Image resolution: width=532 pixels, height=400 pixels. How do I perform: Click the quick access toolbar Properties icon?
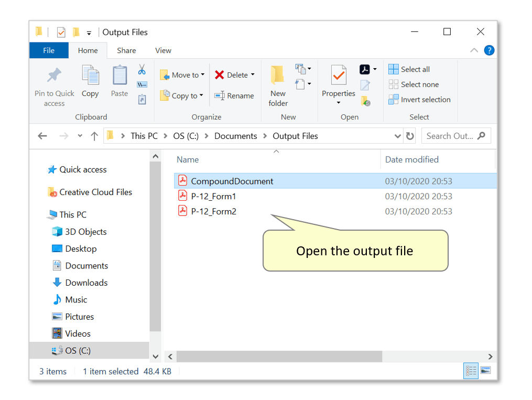click(61, 32)
